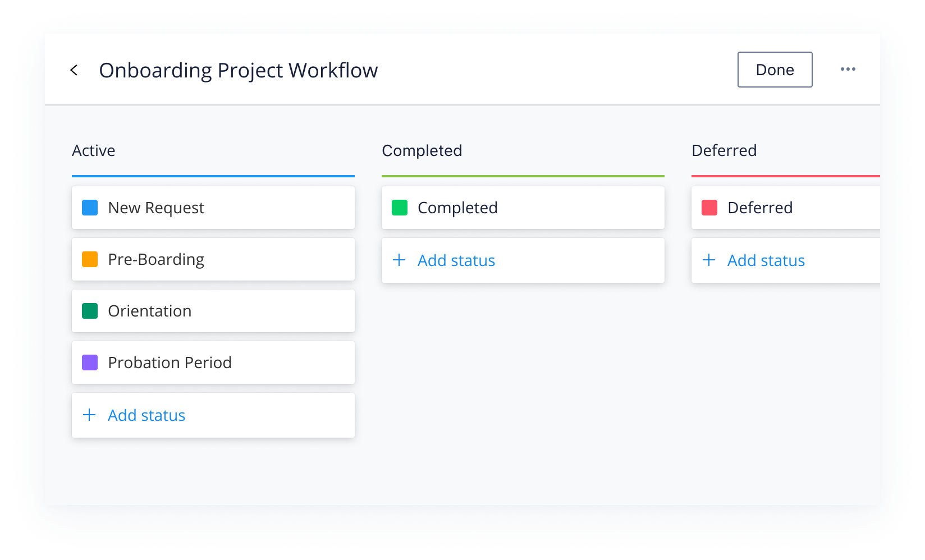Click the orange Pre-Boarding color swatch
The height and width of the screenshot is (560, 925).
90,259
